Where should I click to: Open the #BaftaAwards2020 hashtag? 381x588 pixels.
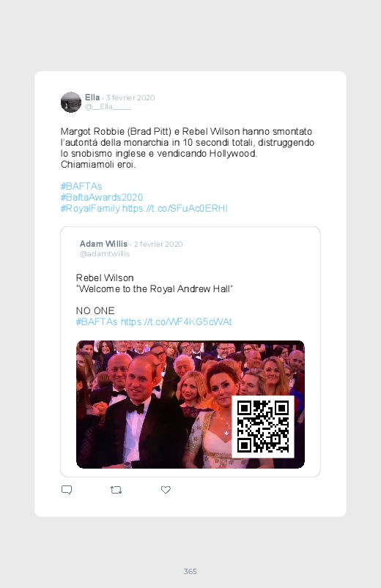coord(102,197)
